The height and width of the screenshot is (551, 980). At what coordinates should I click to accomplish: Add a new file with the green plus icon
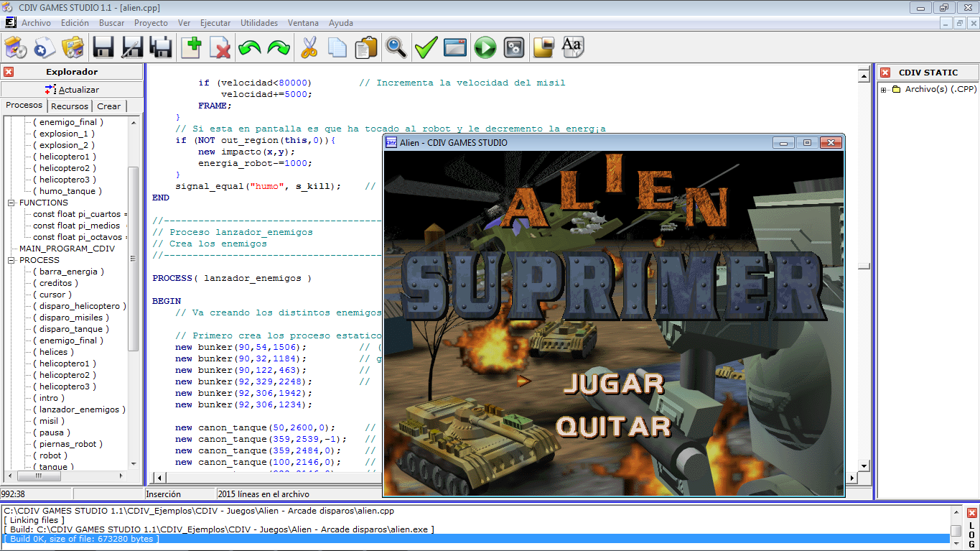click(x=191, y=47)
